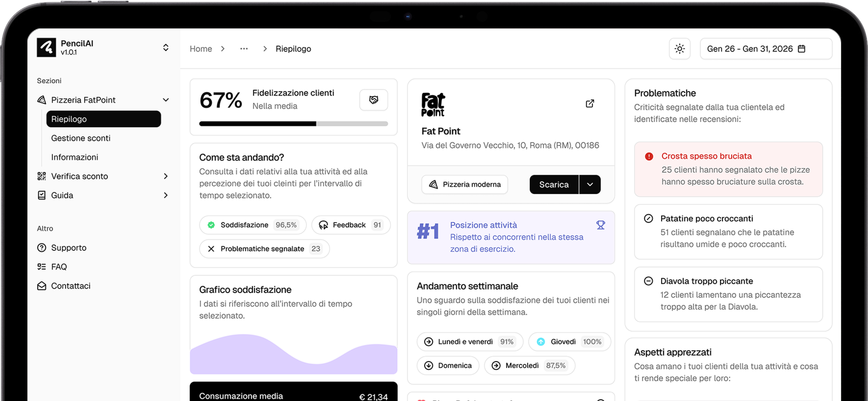Image resolution: width=868 pixels, height=401 pixels.
Task: Click the Patatine poco croccanti card
Action: (x=728, y=232)
